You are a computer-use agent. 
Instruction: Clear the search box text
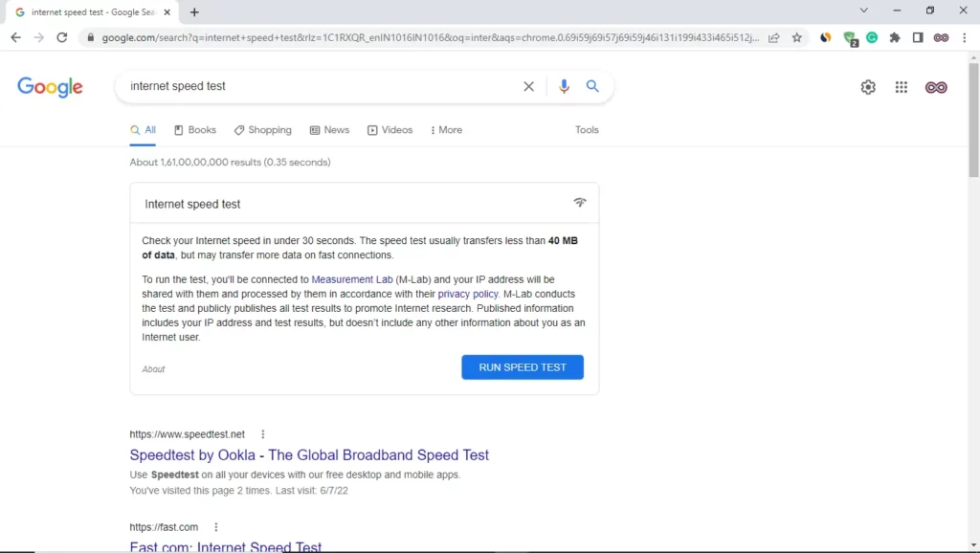pos(528,86)
